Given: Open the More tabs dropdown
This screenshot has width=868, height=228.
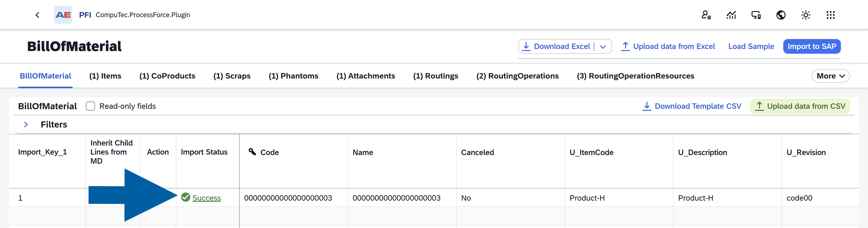Looking at the screenshot, I should (831, 76).
